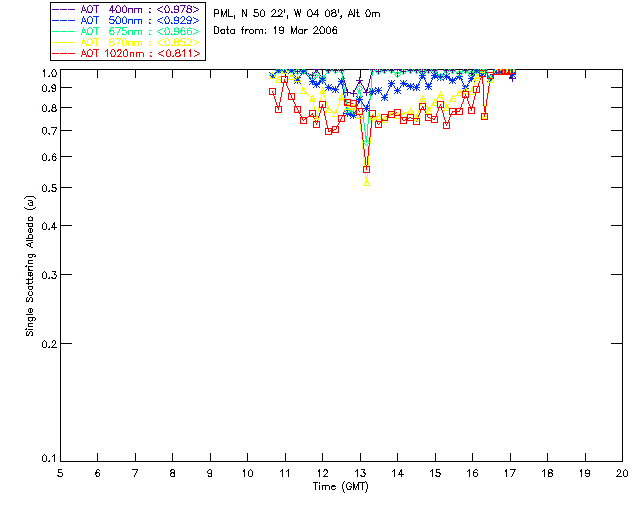Click the y-axis tick label 1.0
640x512 pixels.
click(x=49, y=73)
